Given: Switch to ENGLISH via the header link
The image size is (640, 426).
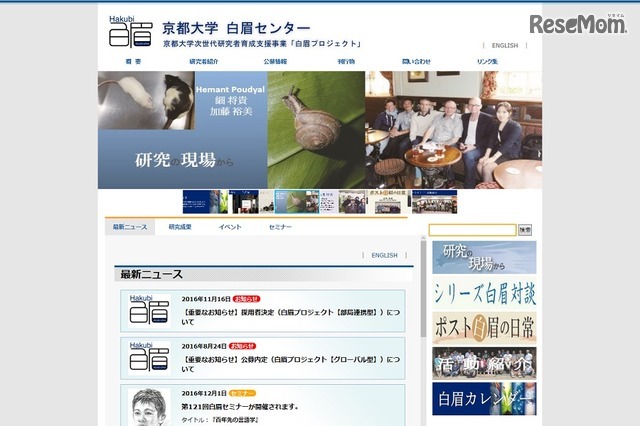Looking at the screenshot, I should 505,45.
